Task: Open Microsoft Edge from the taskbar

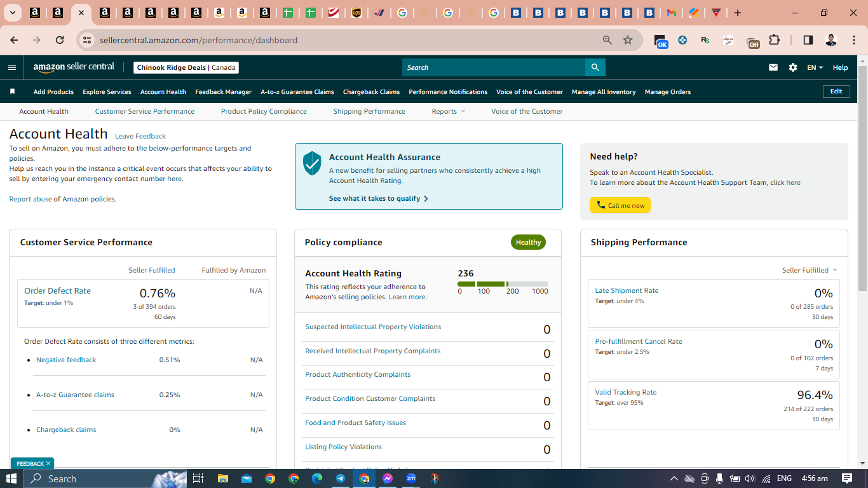Action: pyautogui.click(x=317, y=478)
